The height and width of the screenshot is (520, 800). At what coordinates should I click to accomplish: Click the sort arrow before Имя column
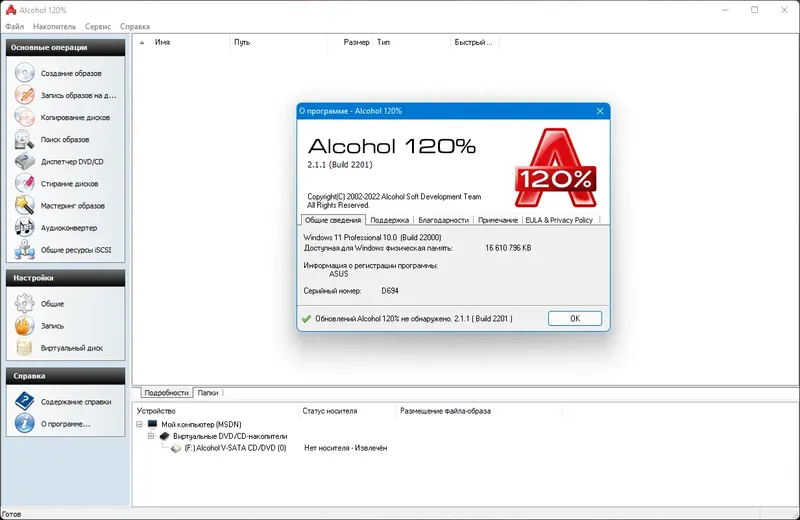(142, 42)
